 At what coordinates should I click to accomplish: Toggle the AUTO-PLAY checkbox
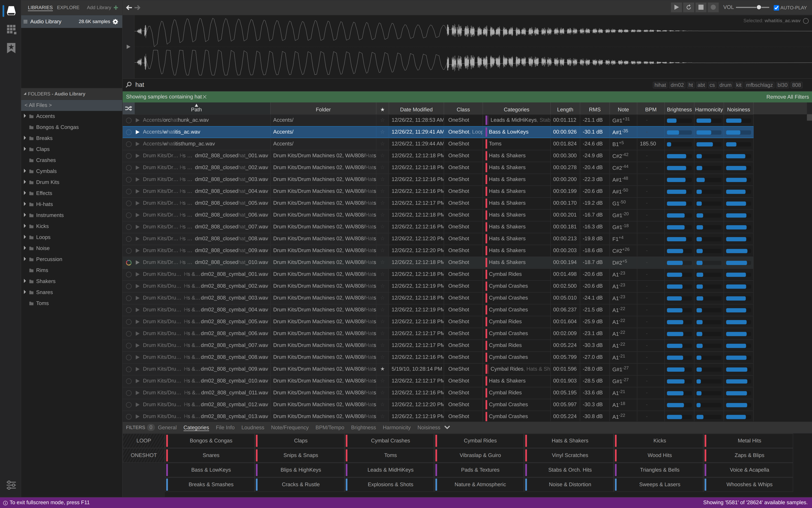coord(776,8)
